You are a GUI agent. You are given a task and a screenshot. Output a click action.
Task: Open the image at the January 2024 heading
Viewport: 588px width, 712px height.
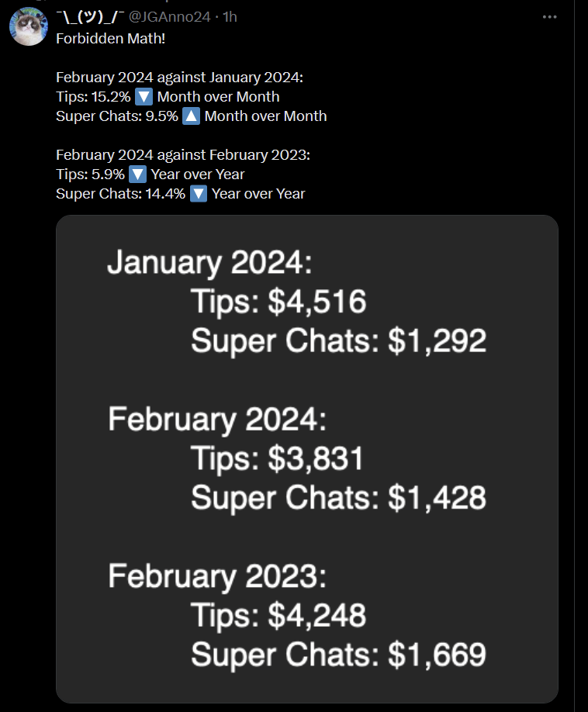209,262
